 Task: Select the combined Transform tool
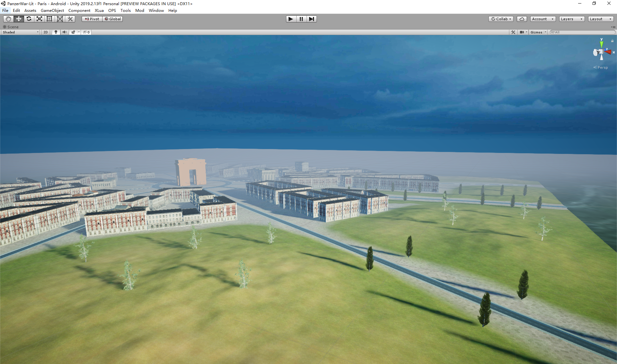(60, 19)
